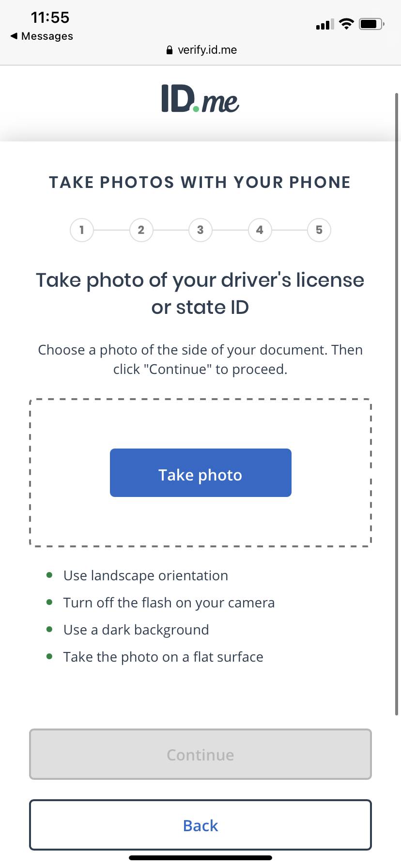Tap the lock icon beside verify.id.me
The width and height of the screenshot is (401, 868).
click(169, 50)
